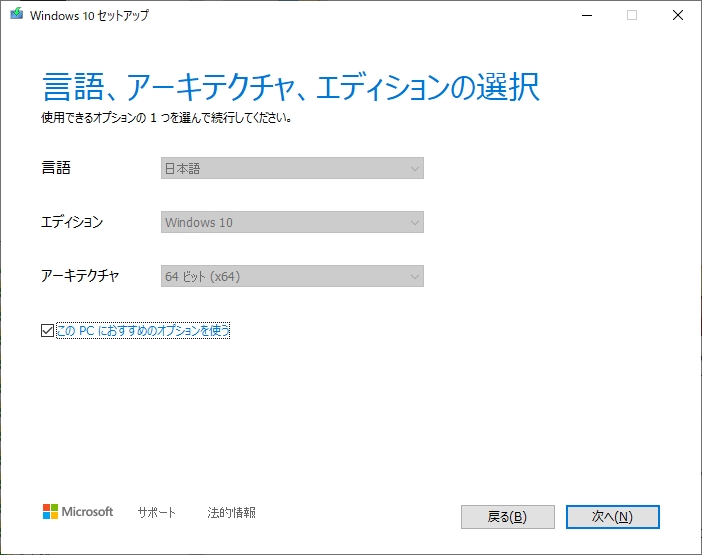702x555 pixels.
Task: Open the 言語 dropdown showing 日本語
Action: (x=292, y=168)
